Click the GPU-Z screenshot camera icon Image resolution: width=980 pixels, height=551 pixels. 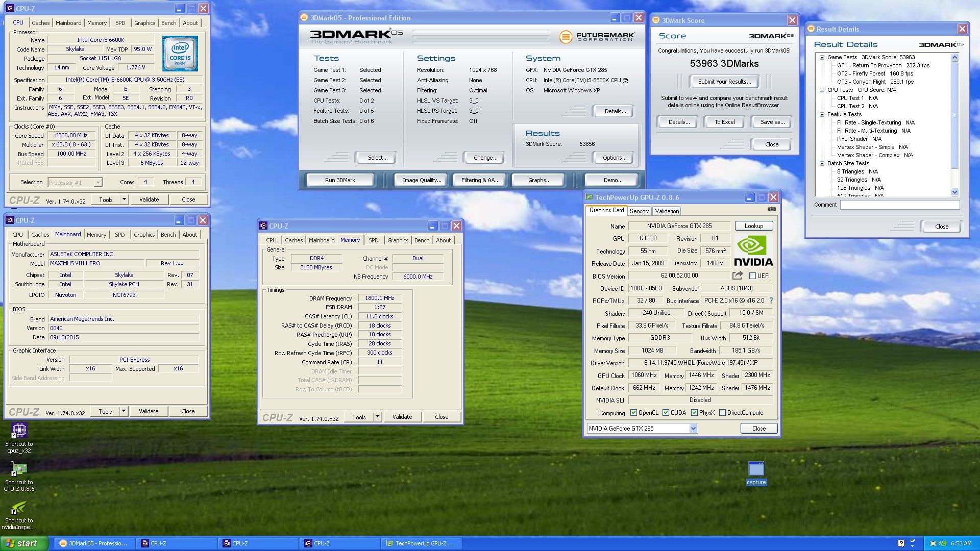coord(771,209)
